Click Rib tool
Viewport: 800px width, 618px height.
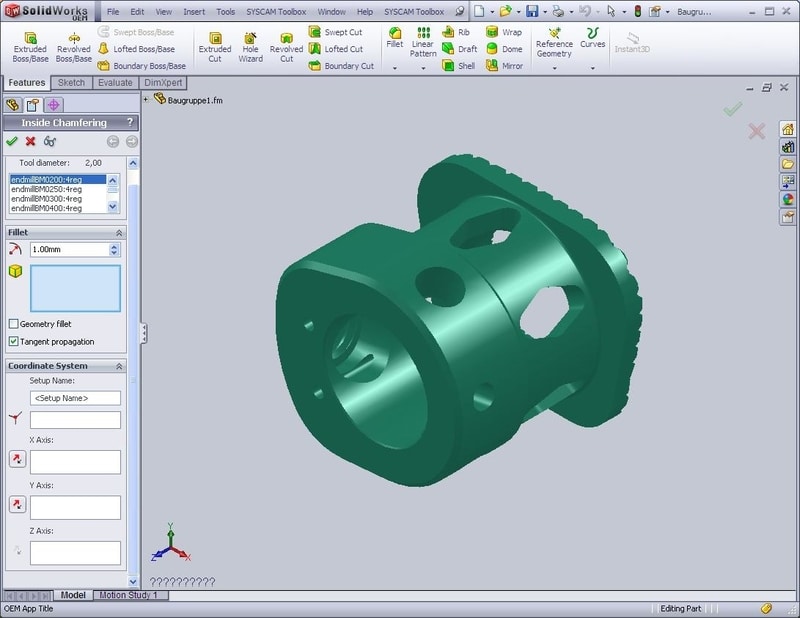point(456,32)
